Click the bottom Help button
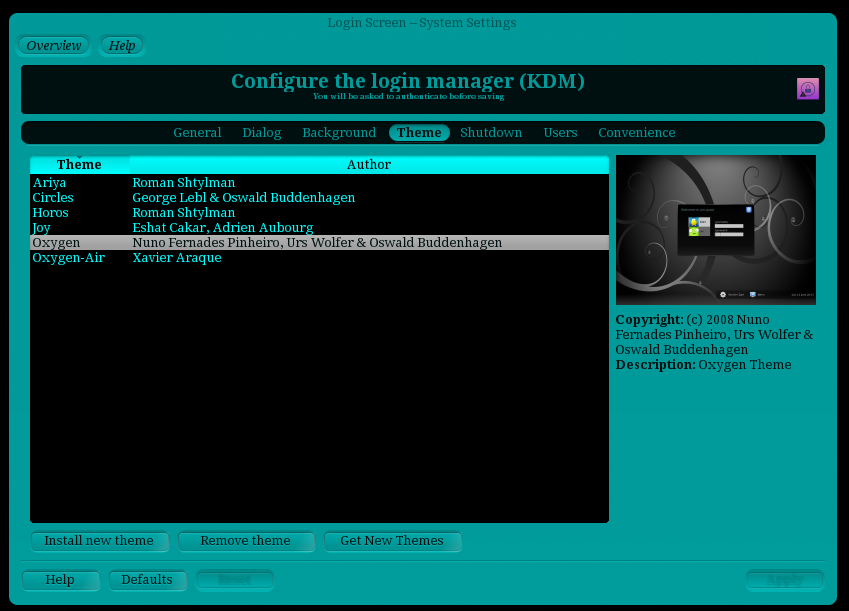The height and width of the screenshot is (611, 849). (x=60, y=580)
